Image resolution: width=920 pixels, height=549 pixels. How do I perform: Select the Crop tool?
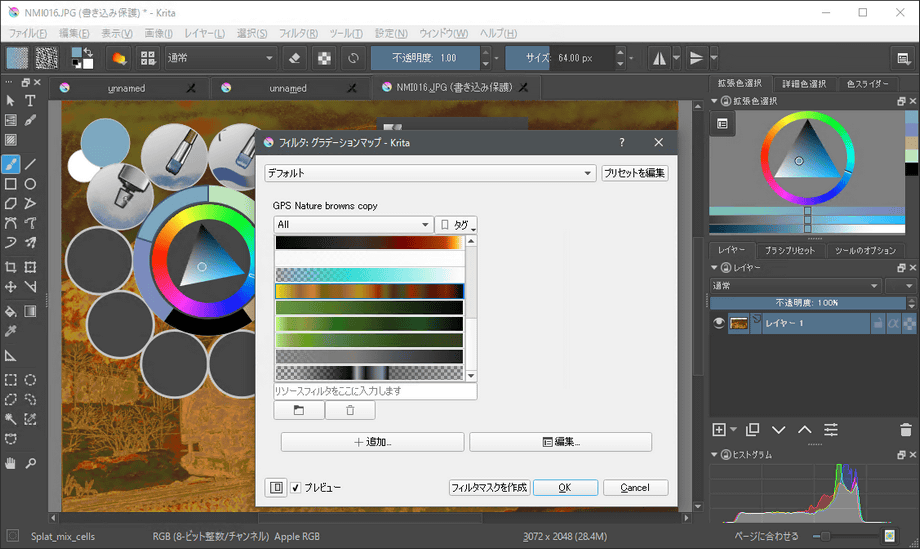[x=11, y=267]
